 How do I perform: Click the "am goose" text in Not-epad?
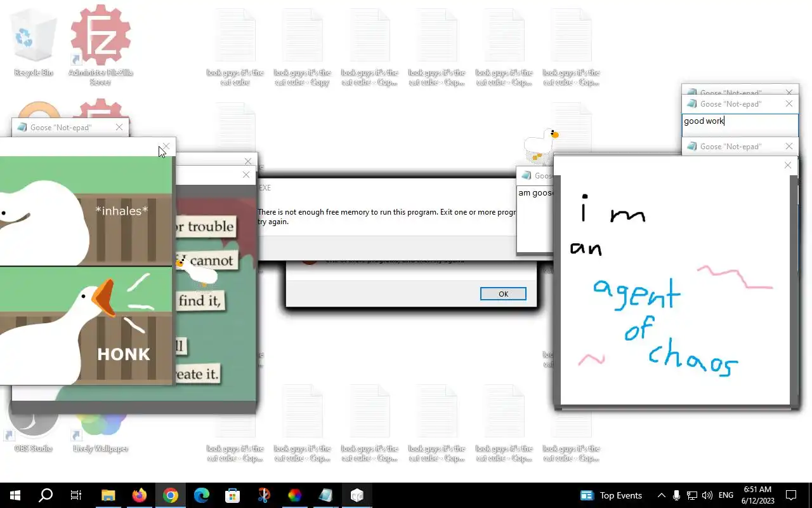point(535,192)
